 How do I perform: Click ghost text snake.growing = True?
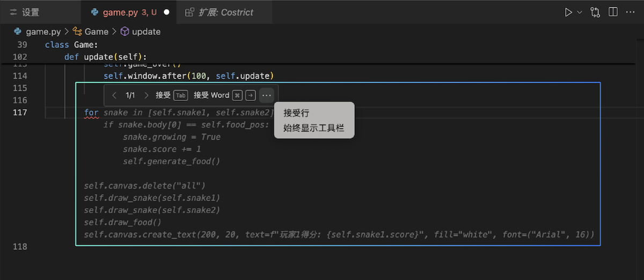(x=172, y=137)
